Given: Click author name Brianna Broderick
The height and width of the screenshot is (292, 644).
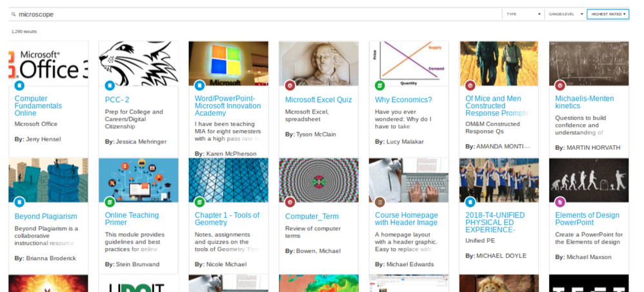Looking at the screenshot, I should (51, 258).
